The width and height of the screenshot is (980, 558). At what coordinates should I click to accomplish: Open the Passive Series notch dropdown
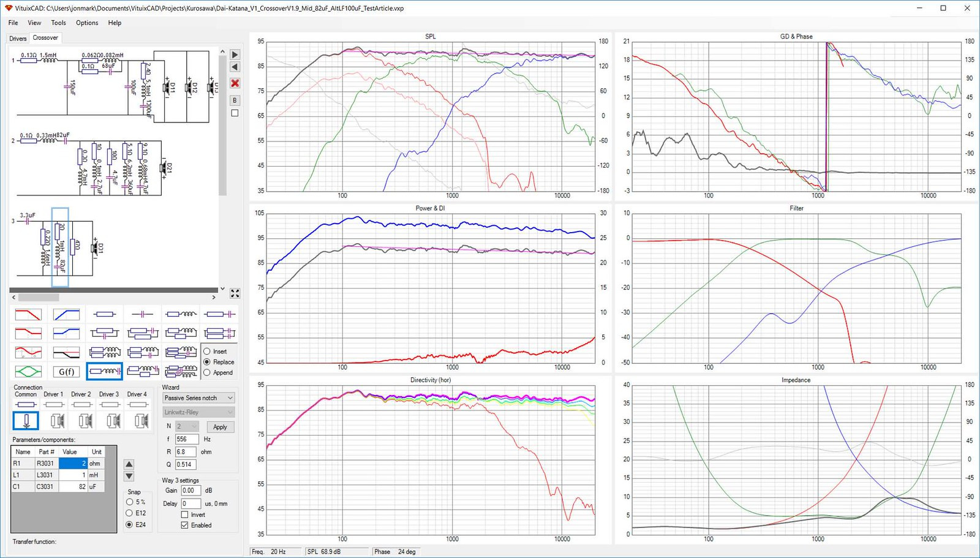(198, 398)
